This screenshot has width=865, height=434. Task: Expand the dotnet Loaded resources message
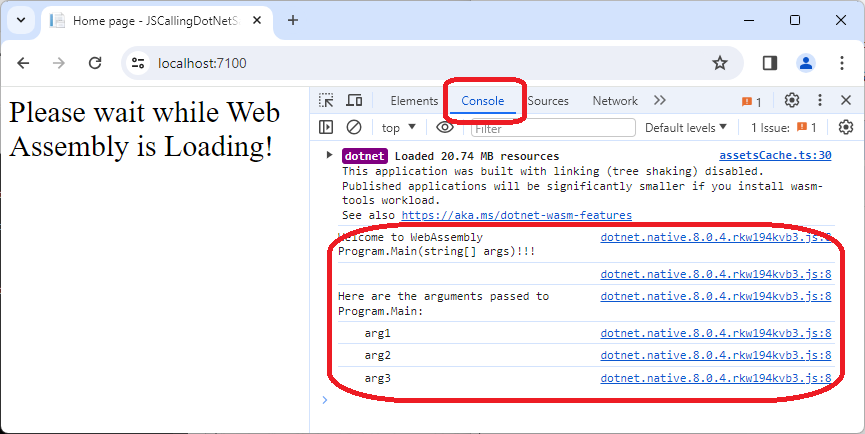[329, 155]
